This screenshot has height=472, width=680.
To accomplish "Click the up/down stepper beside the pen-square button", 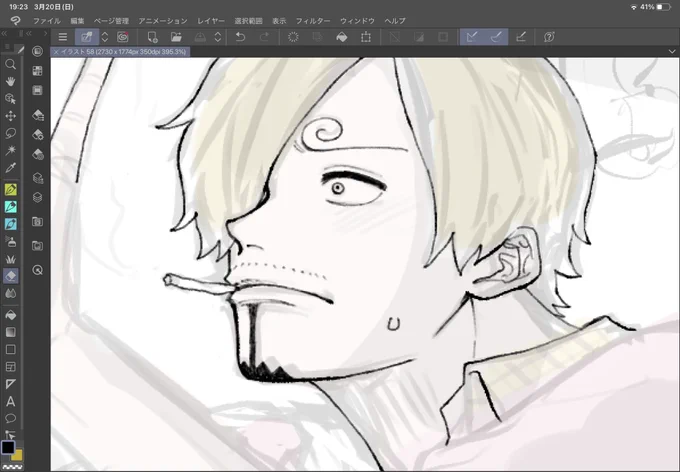I will click(x=105, y=37).
